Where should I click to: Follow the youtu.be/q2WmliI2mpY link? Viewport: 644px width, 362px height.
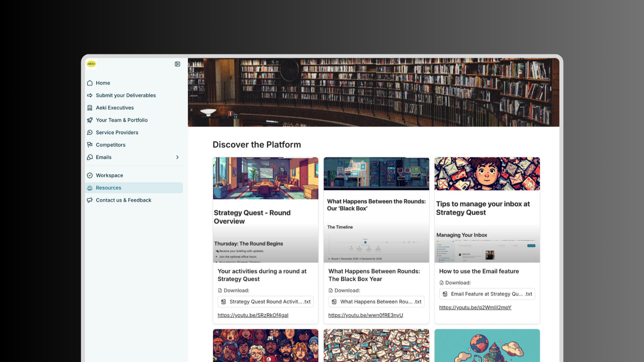[475, 307]
